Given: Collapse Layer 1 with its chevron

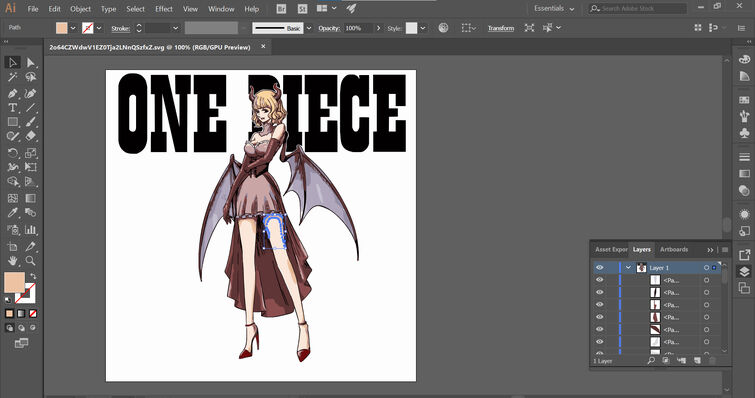Looking at the screenshot, I should [628, 268].
